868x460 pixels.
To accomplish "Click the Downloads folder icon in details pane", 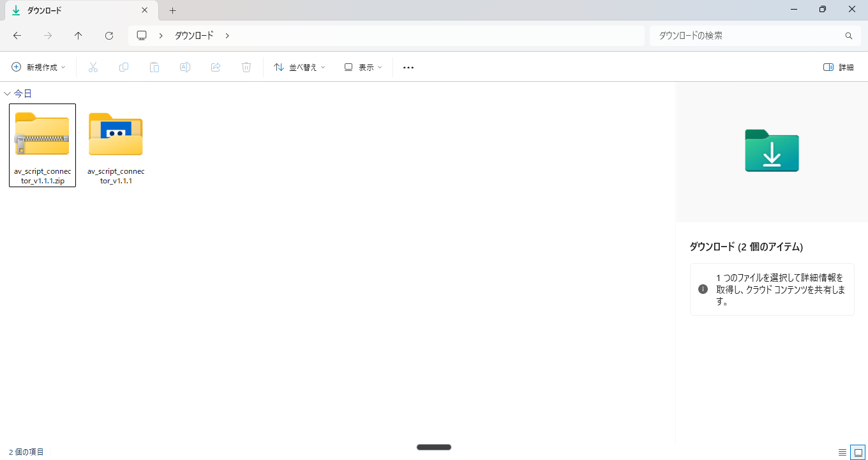I will point(772,150).
